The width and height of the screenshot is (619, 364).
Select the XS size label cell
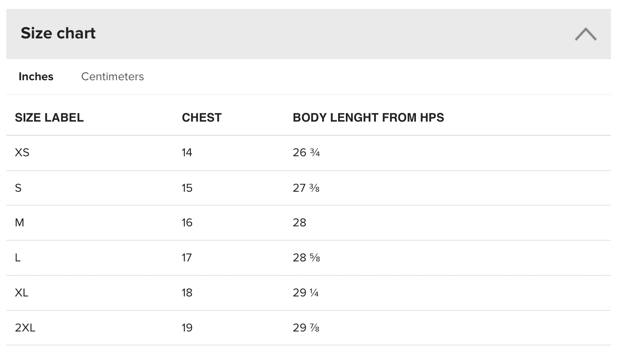(22, 152)
